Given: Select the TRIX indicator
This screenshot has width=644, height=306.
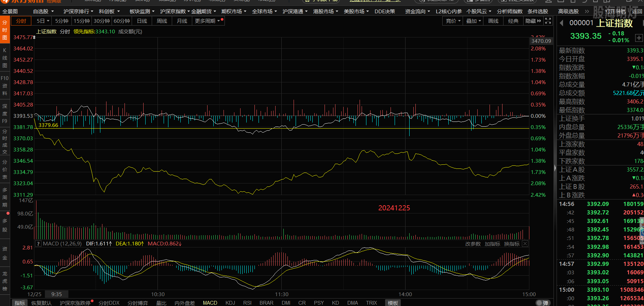Looking at the screenshot, I should point(371,303).
